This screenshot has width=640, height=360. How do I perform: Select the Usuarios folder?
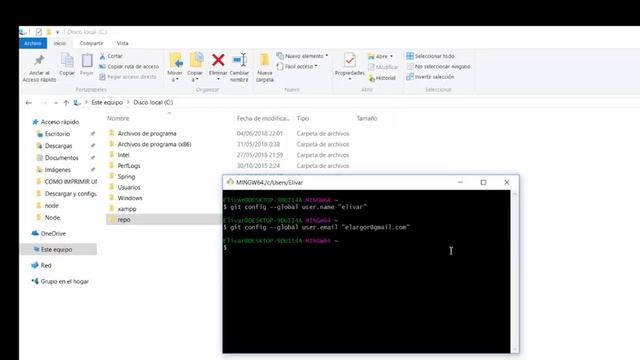(129, 187)
